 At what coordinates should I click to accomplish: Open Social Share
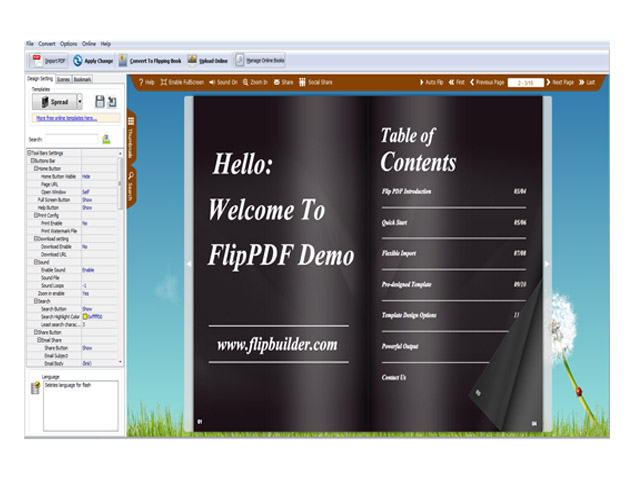(x=316, y=82)
